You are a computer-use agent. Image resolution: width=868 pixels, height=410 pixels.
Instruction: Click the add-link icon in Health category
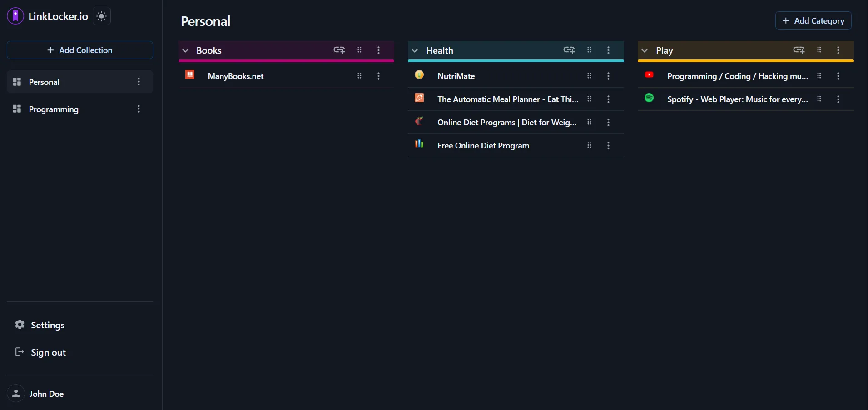[569, 50]
